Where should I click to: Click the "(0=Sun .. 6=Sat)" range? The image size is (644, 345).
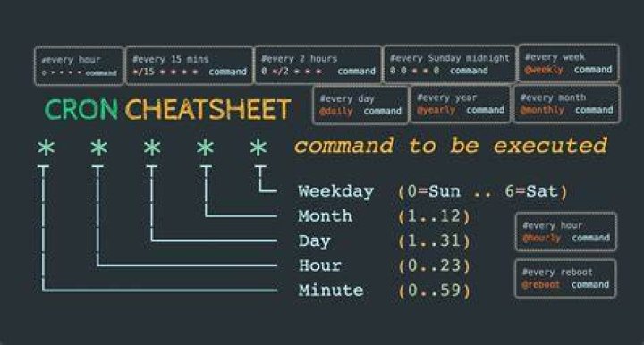483,191
